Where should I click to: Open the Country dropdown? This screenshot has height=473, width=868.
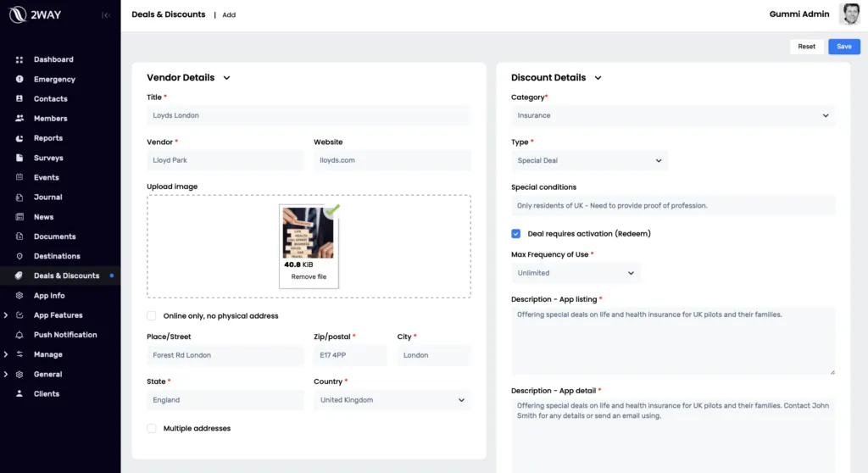coord(392,400)
